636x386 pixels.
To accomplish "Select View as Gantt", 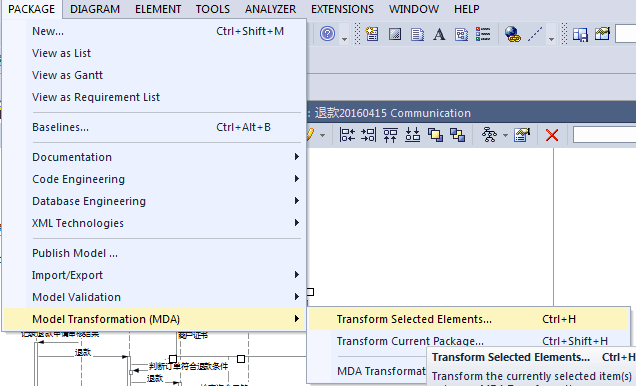I will 67,75.
